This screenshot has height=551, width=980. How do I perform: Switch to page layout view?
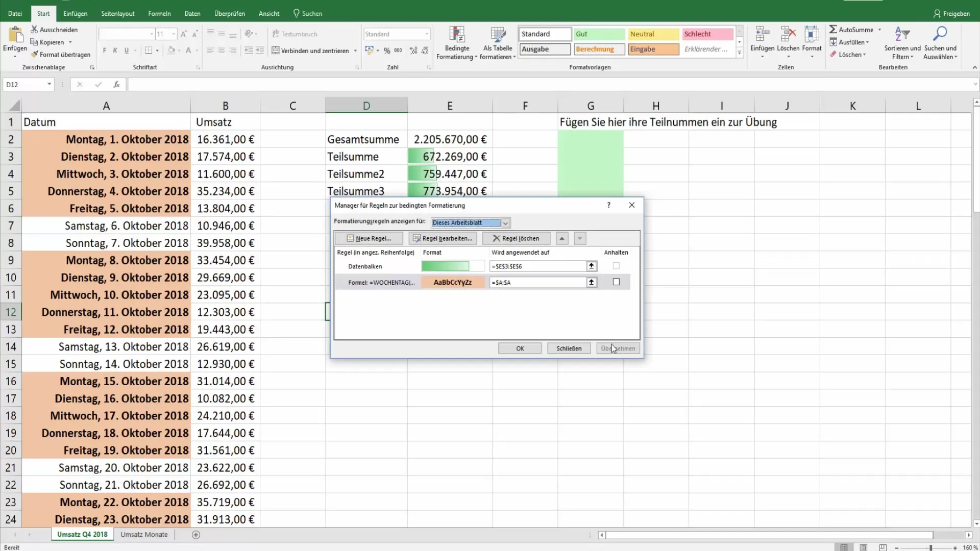click(x=864, y=547)
